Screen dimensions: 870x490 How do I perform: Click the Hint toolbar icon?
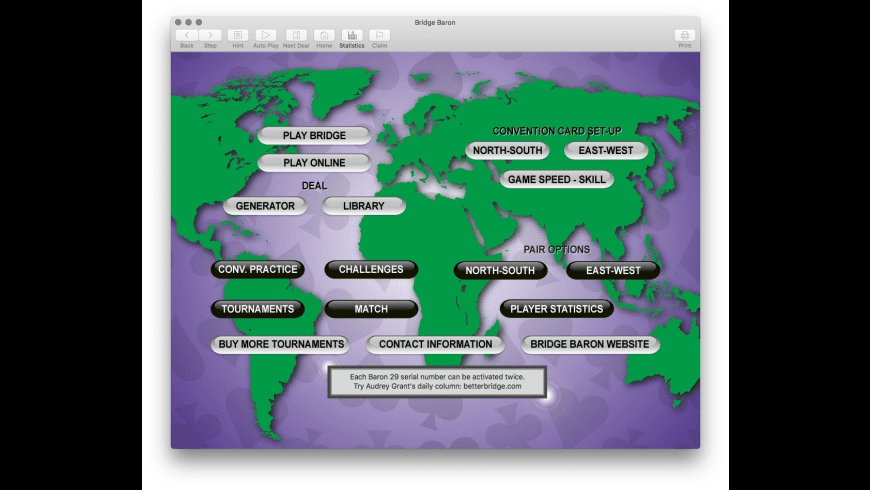coord(238,36)
